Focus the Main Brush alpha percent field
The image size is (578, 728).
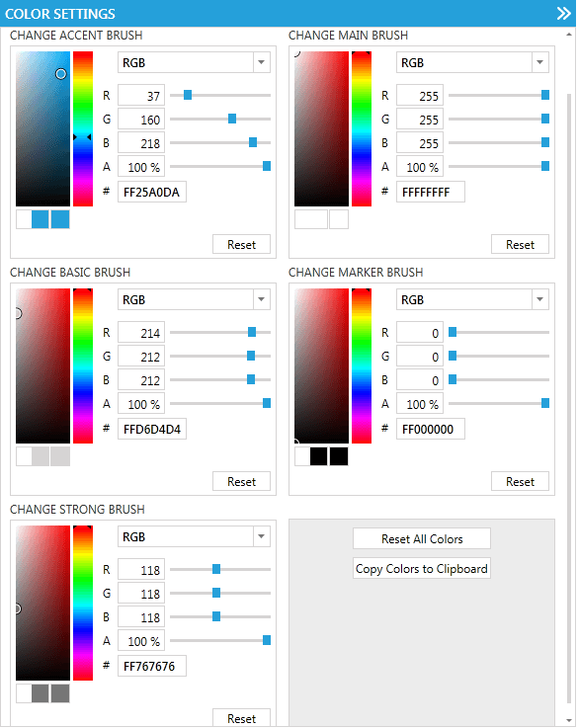[x=420, y=166]
